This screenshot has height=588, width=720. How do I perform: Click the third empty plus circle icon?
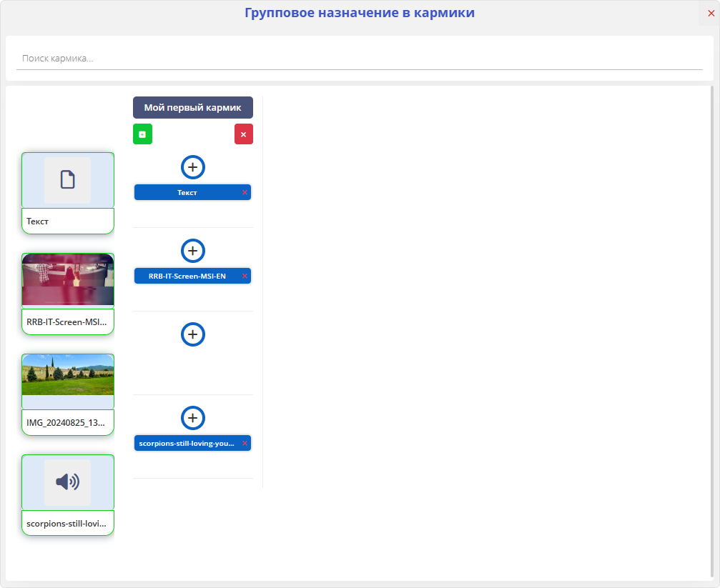point(193,334)
